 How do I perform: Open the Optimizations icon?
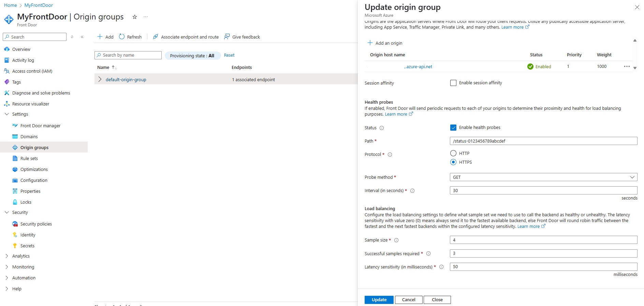15,169
